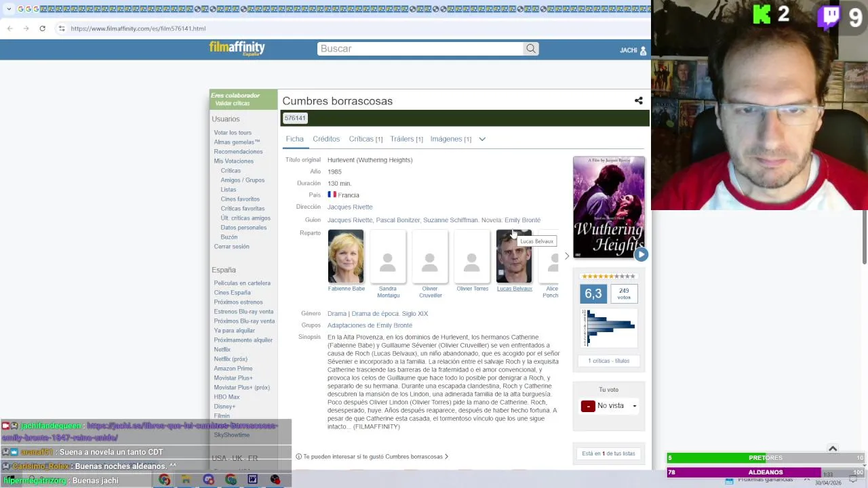This screenshot has height=488, width=868.
Task: Go forward in the browser
Action: [x=26, y=28]
